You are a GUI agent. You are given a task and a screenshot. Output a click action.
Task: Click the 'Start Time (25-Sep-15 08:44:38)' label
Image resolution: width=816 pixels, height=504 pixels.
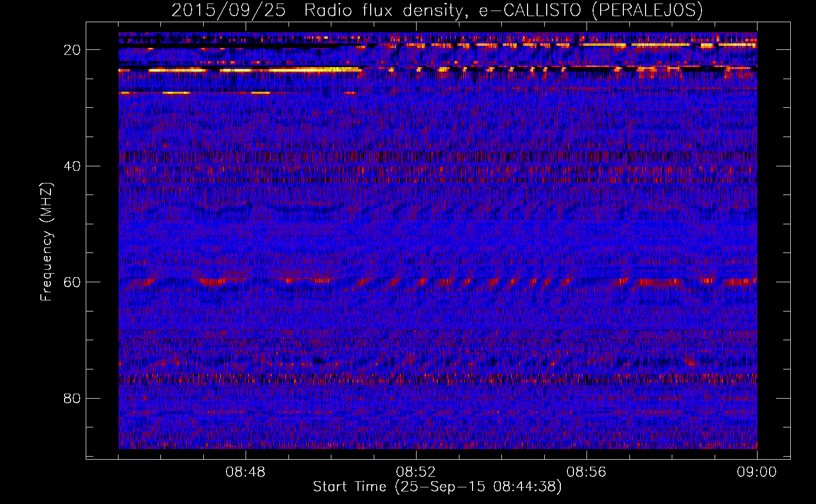tap(437, 487)
